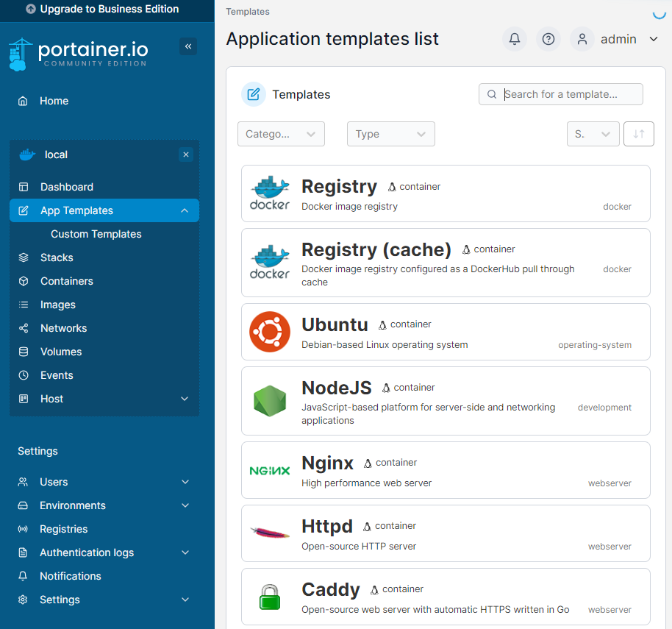Image resolution: width=672 pixels, height=629 pixels.
Task: Click the Caddy padlock logo
Action: tap(270, 597)
